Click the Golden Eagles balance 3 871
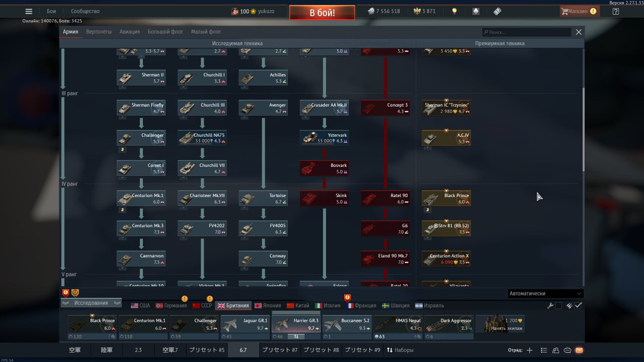Viewport: 644px width, 362px height. coord(425,11)
